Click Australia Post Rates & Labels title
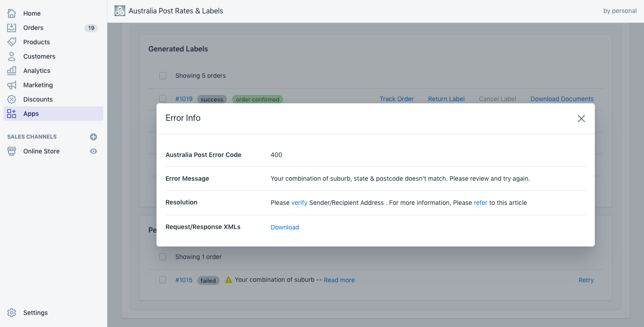 (176, 11)
